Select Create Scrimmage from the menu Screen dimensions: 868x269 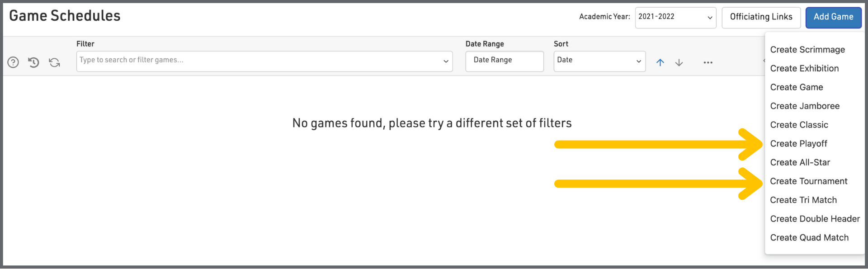[807, 50]
